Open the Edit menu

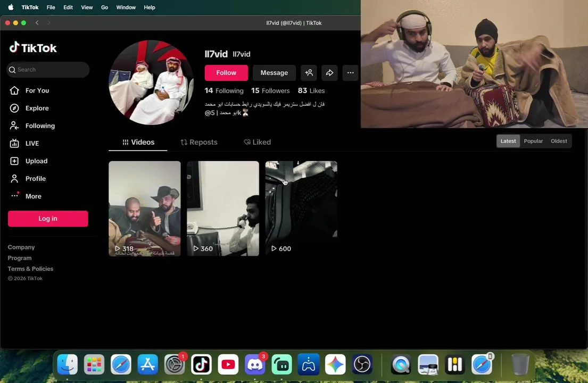click(68, 7)
